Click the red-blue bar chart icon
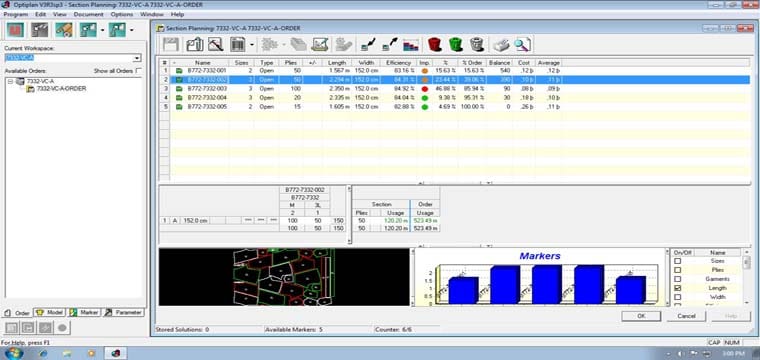The width and height of the screenshot is (760, 360). coord(411,45)
